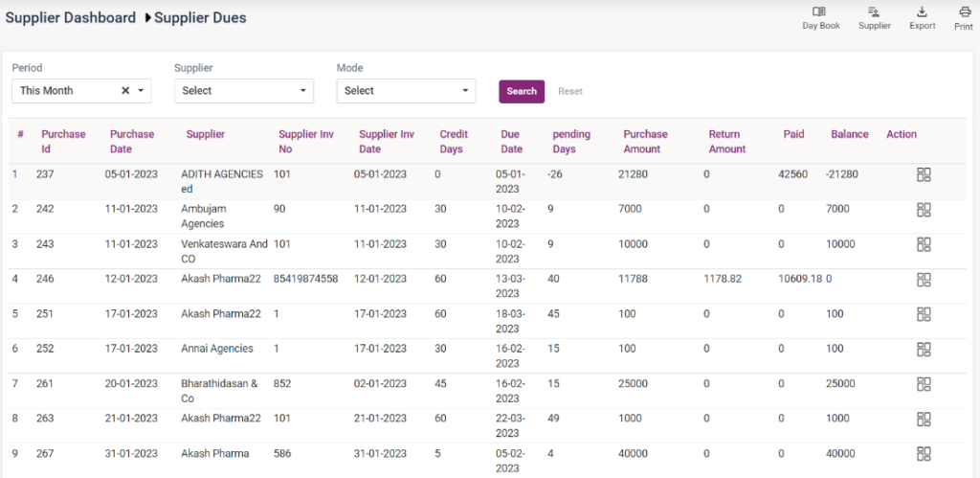This screenshot has height=478, width=980.
Task: Open the Day Book icon
Action: pos(820,12)
